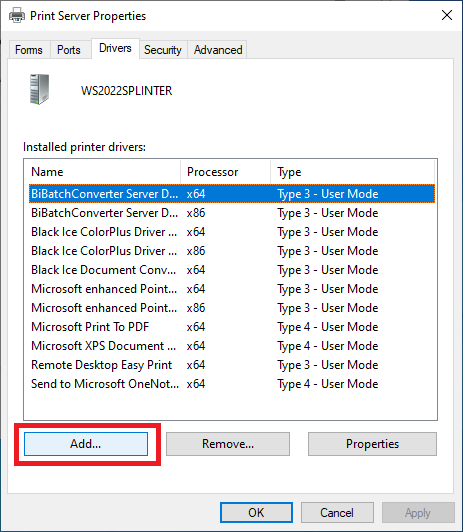Close the Print Server Properties dialog
Screen dimensions: 463x532
447,15
